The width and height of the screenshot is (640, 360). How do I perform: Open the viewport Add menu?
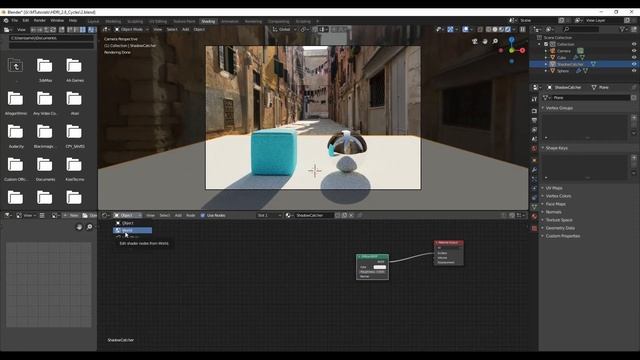186,29
